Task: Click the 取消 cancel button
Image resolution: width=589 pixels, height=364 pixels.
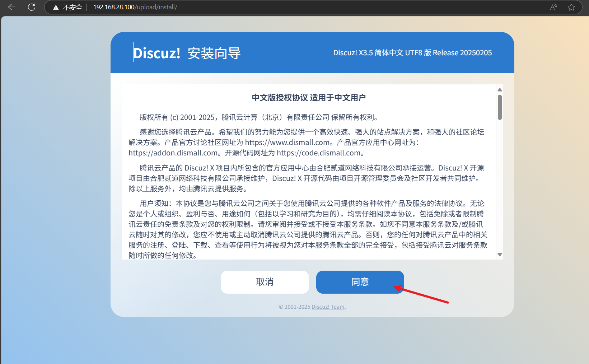Action: (x=265, y=282)
